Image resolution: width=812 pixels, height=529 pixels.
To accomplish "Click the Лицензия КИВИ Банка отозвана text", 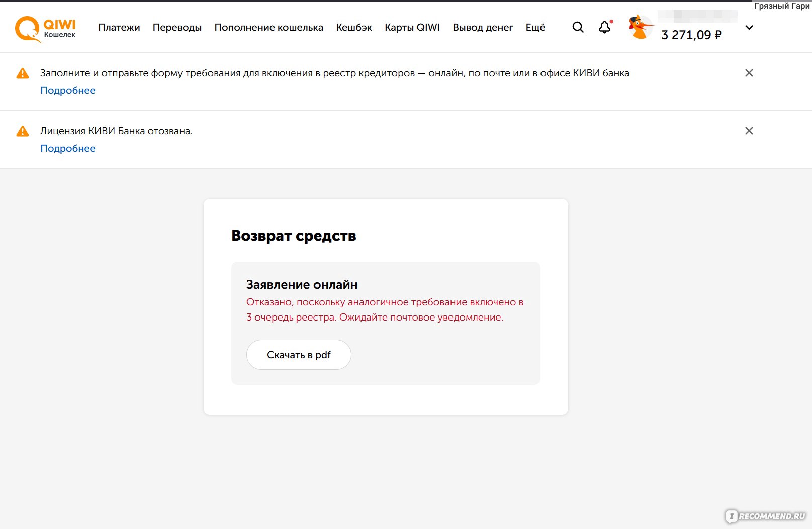I will click(116, 131).
